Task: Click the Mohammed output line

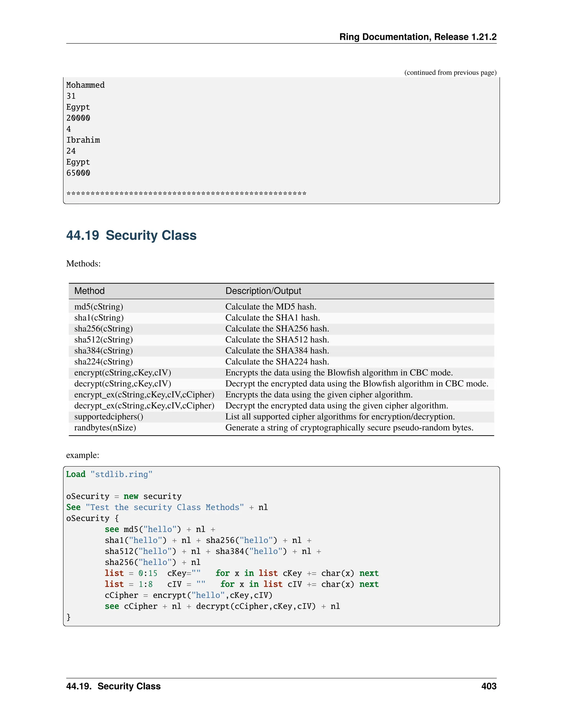Action: [85, 85]
